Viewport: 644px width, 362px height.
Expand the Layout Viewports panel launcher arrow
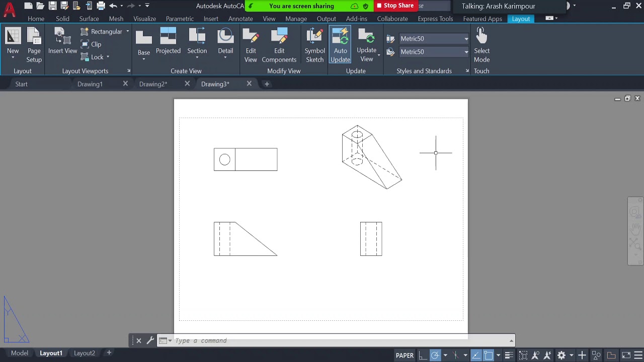pyautogui.click(x=129, y=71)
